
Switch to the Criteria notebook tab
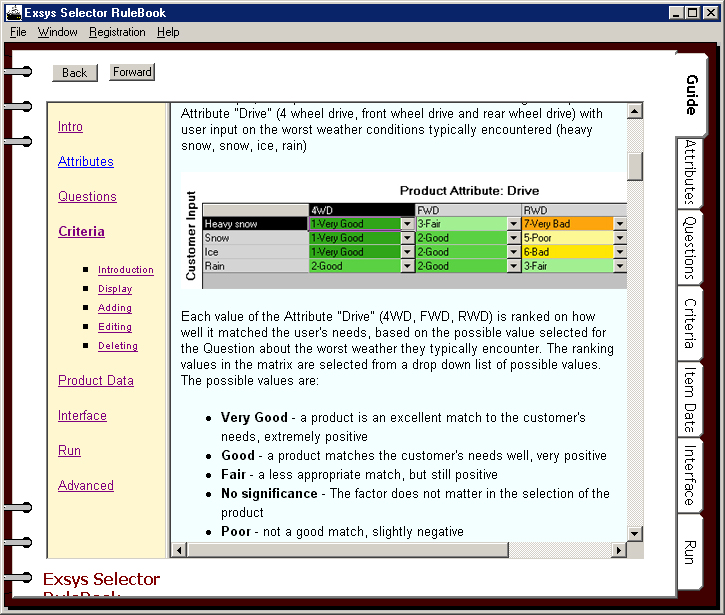coord(690,323)
